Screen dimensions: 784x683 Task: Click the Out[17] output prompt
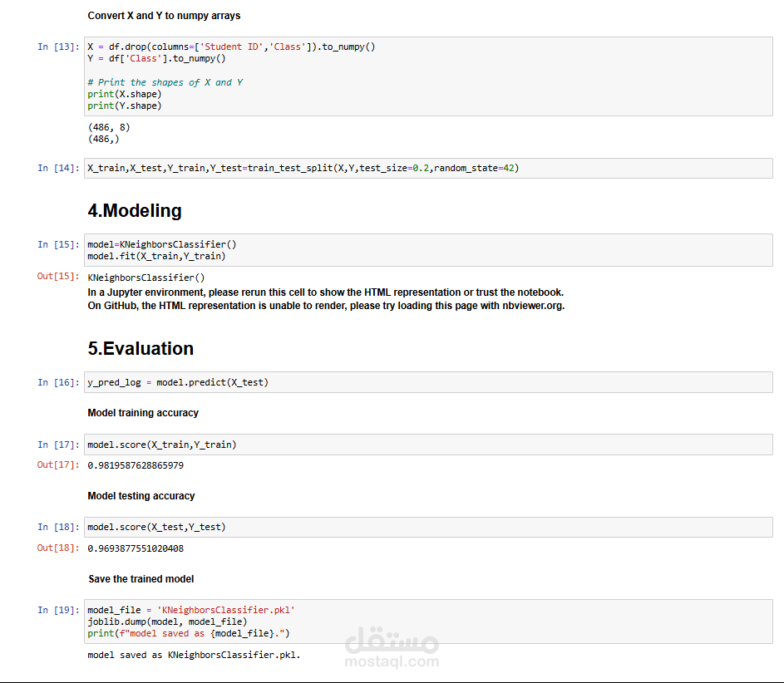tap(58, 464)
